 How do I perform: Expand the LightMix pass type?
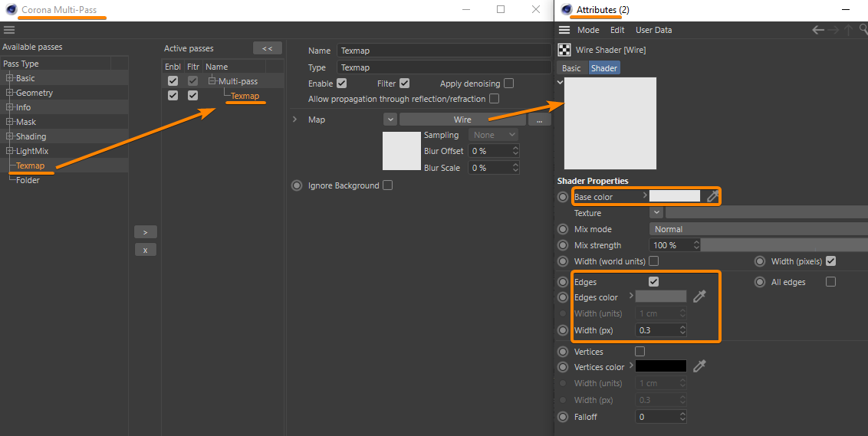(9, 150)
